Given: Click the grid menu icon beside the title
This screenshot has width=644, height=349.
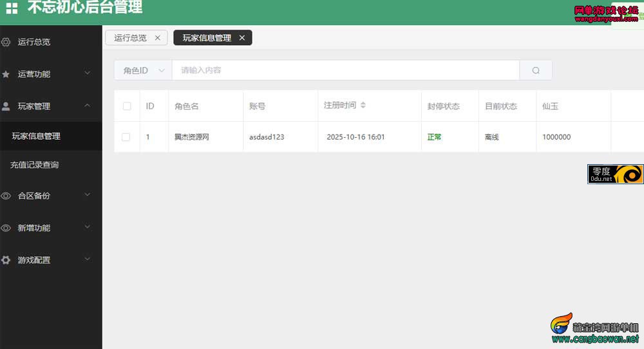Looking at the screenshot, I should [x=12, y=8].
